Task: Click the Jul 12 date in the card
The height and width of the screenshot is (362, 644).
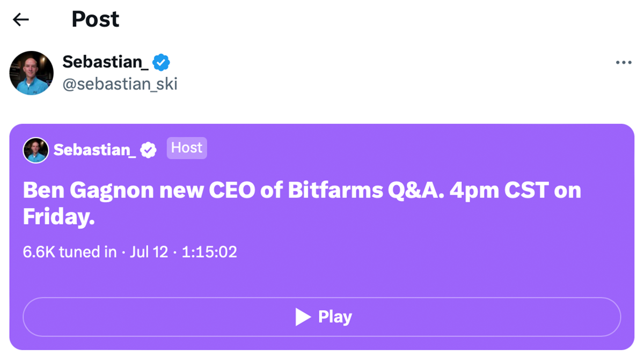Action: coord(149,252)
